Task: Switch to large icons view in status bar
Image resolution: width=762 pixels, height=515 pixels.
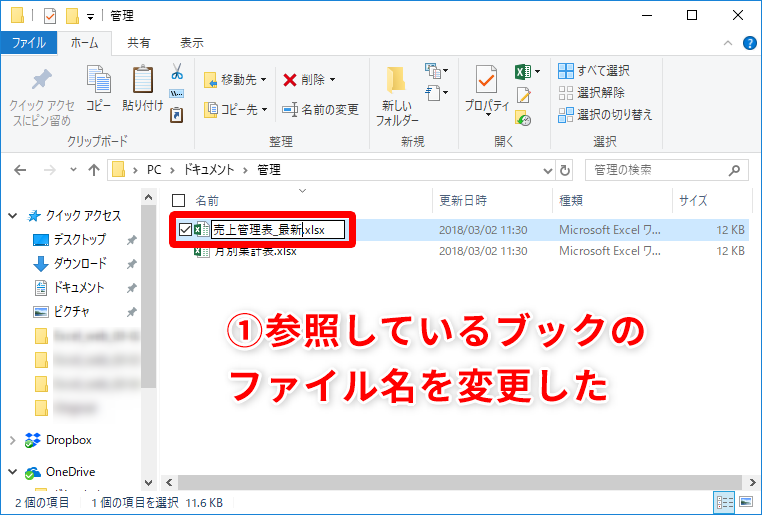Action: click(746, 502)
